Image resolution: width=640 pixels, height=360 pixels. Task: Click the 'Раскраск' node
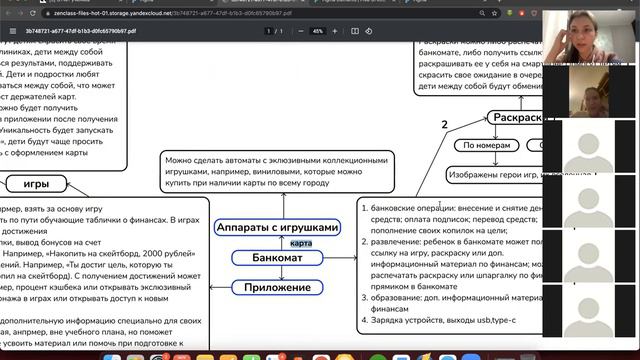tap(516, 118)
